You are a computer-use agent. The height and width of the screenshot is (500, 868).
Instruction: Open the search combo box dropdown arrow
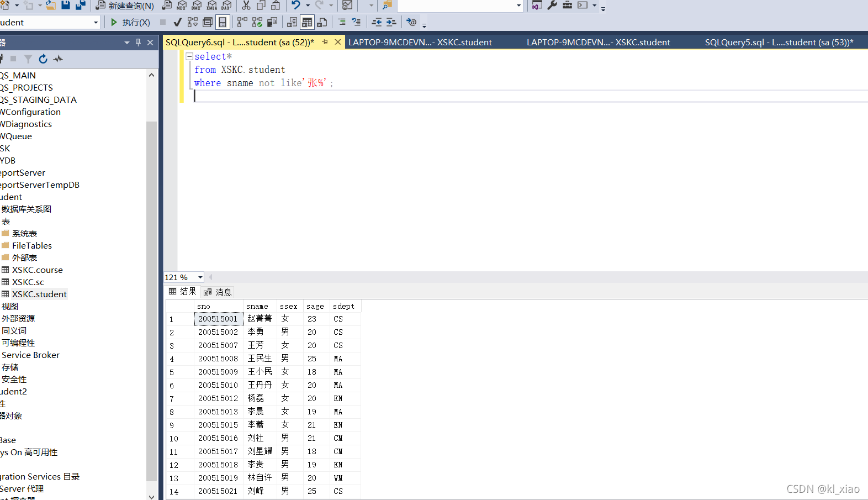click(518, 6)
